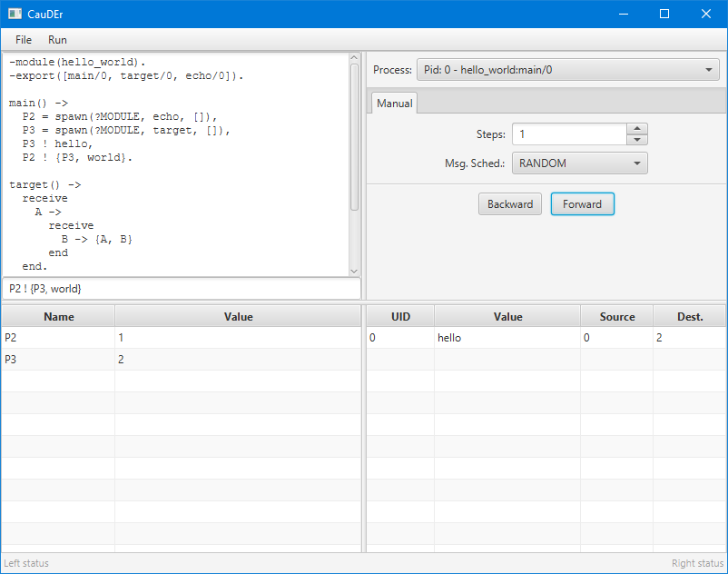728x574 pixels.
Task: Click 'P2 ! {P3, world}.' line in code editor
Action: point(77,157)
